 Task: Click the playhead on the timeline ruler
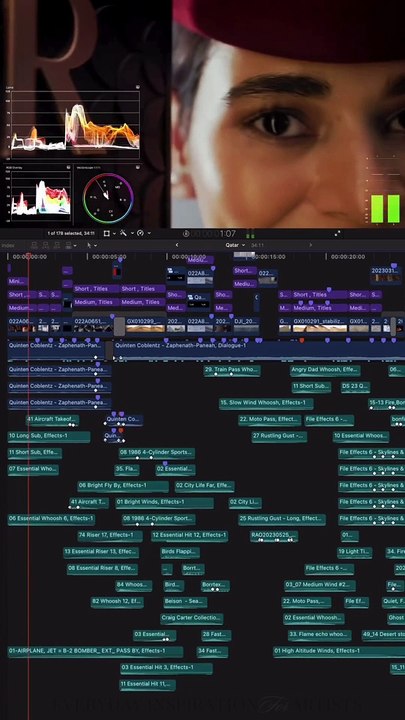[x=28, y=255]
